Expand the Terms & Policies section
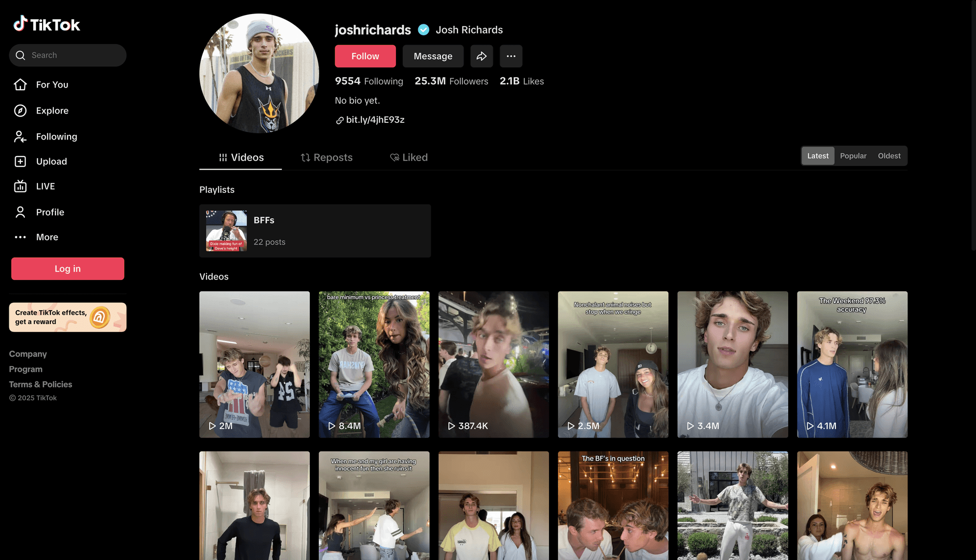 point(40,384)
